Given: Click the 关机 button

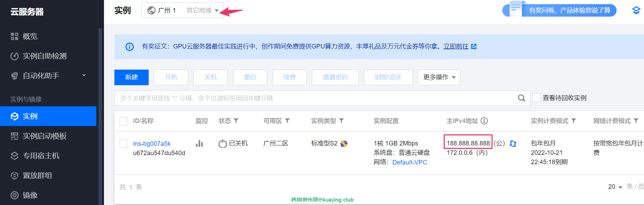Looking at the screenshot, I should point(210,77).
